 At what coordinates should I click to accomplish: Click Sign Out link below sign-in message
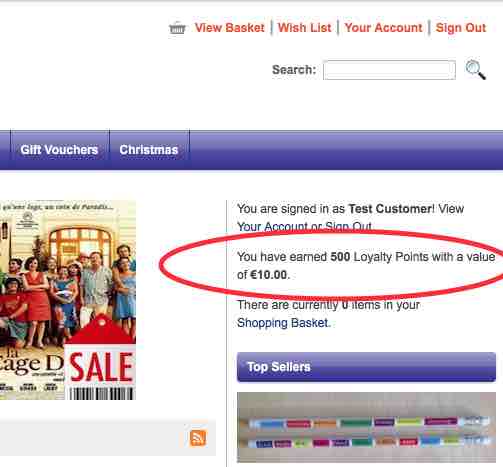point(348,227)
